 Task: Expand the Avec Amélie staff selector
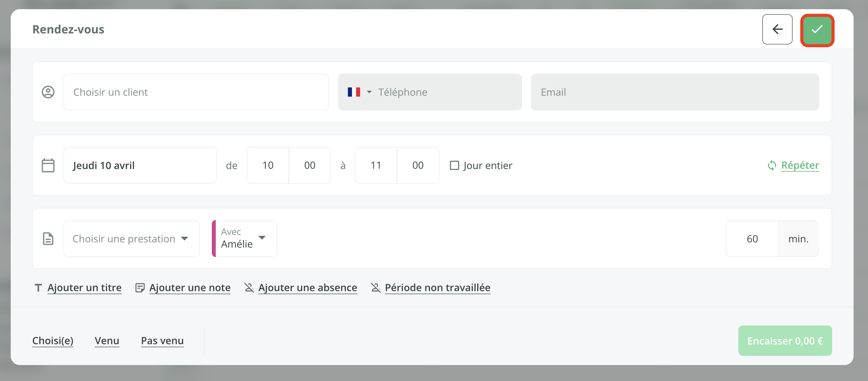pyautogui.click(x=245, y=239)
